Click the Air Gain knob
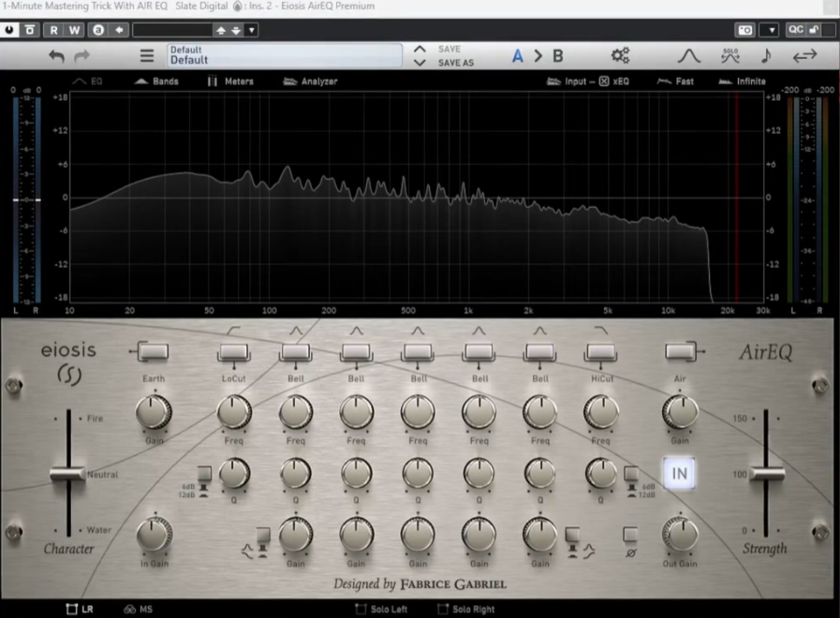Viewport: 840px width, 618px height. point(680,412)
